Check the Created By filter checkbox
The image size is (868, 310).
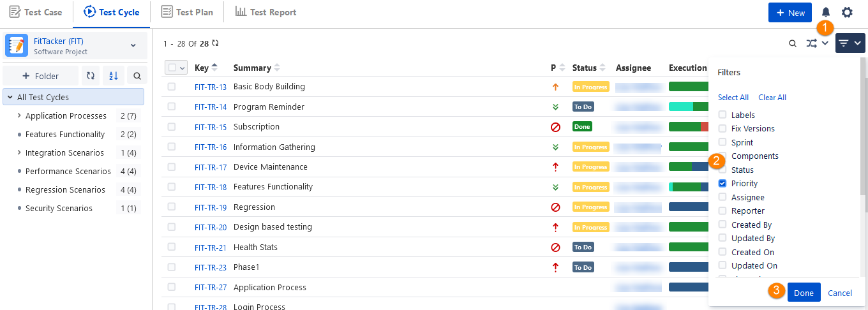click(722, 225)
